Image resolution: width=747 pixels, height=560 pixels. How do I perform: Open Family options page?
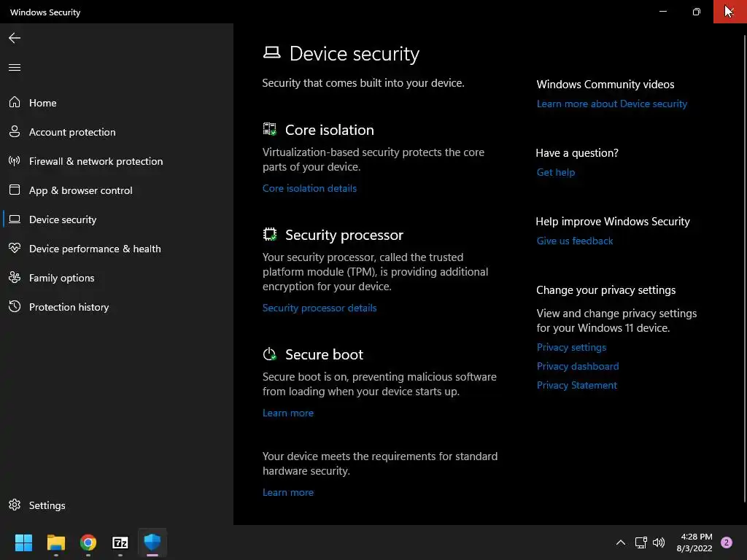click(61, 278)
